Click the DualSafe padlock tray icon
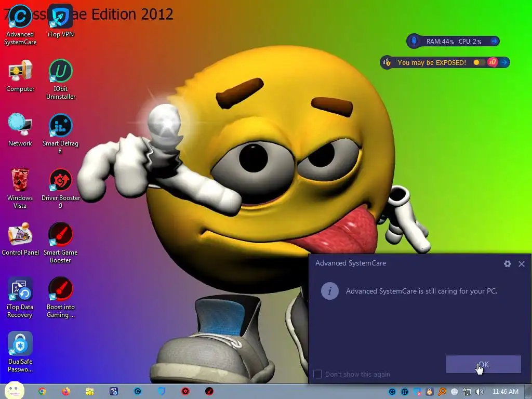This screenshot has height=399, width=532. click(x=429, y=392)
